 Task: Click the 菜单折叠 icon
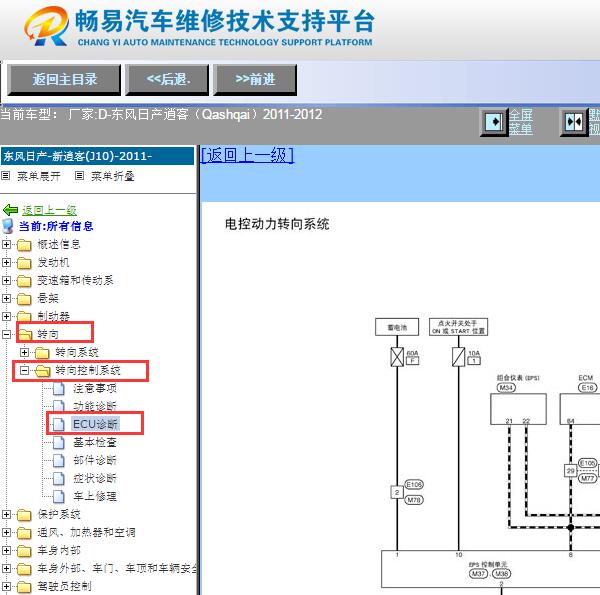(x=79, y=176)
